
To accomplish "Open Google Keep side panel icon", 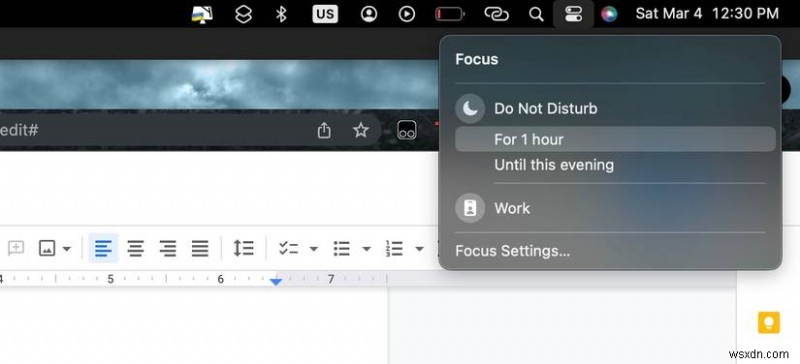I will pos(768,323).
